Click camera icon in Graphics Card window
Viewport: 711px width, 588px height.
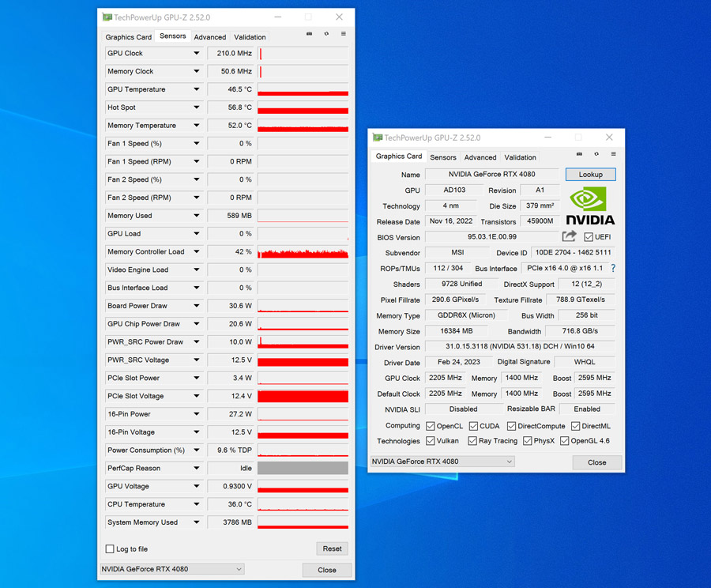tap(579, 154)
